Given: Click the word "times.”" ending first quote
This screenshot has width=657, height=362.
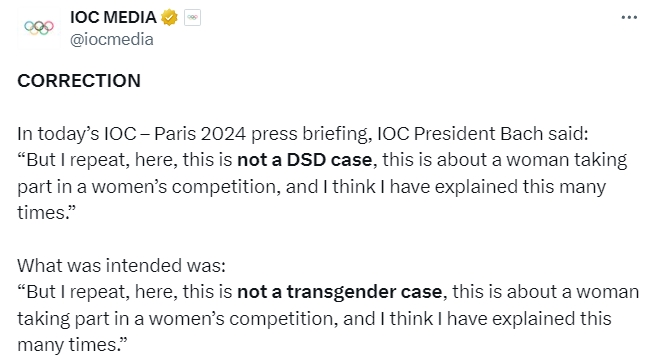Looking at the screenshot, I should [47, 212].
